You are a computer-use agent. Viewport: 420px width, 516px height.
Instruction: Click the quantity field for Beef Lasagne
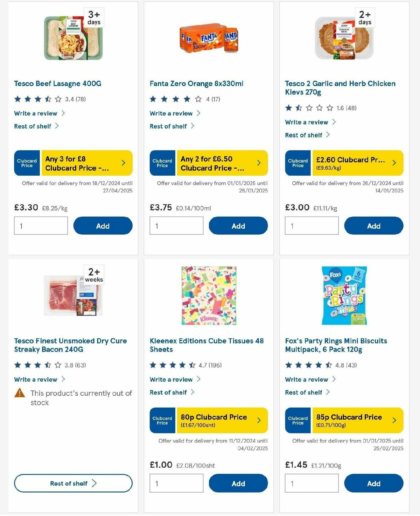[41, 226]
